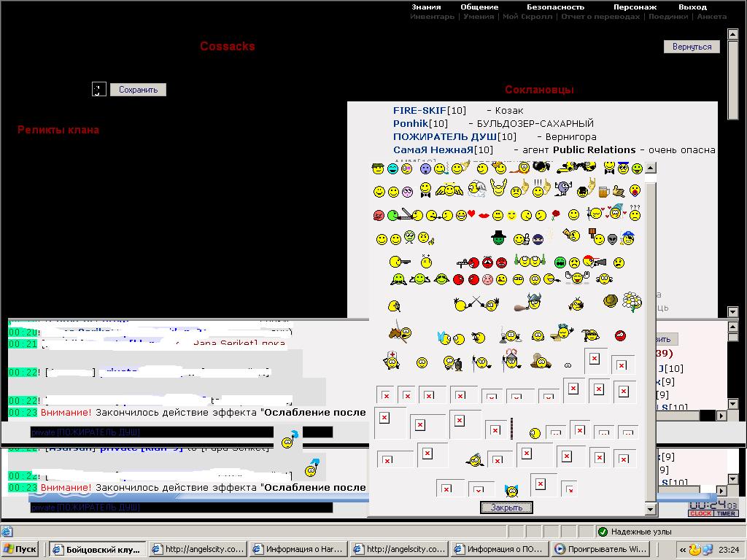Open СамаЯ НежнаЯ clan member link
747x560 pixels.
click(433, 149)
